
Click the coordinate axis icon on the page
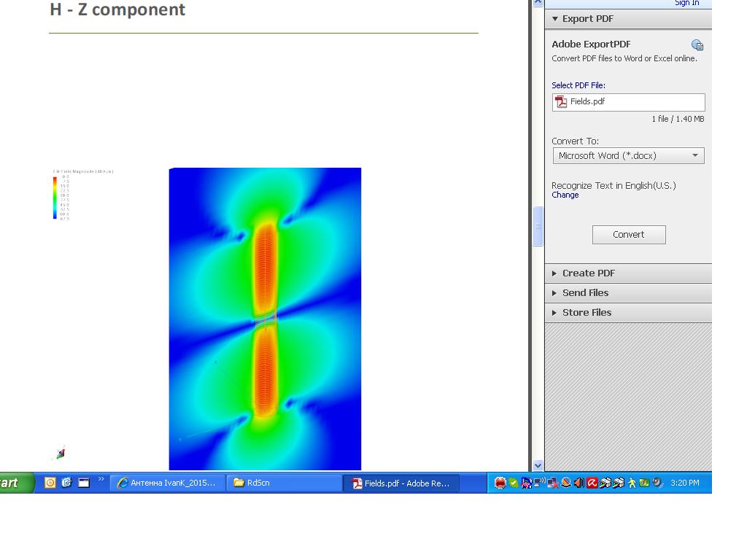coord(60,454)
